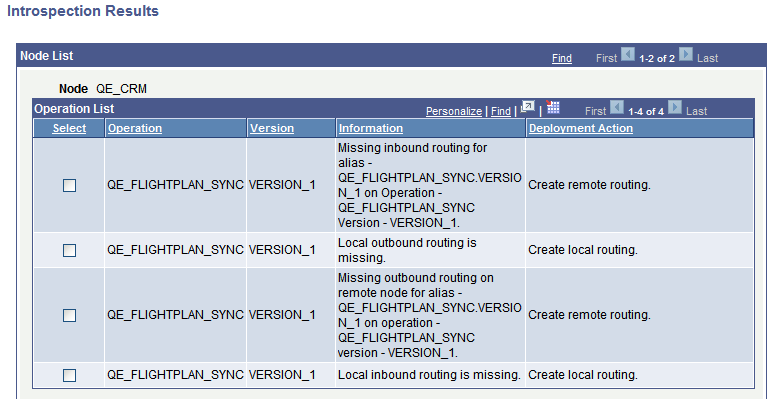Check the first QE_FLIGHTPLAN_SYNC row checkbox
This screenshot has height=399, width=774.
[70, 186]
